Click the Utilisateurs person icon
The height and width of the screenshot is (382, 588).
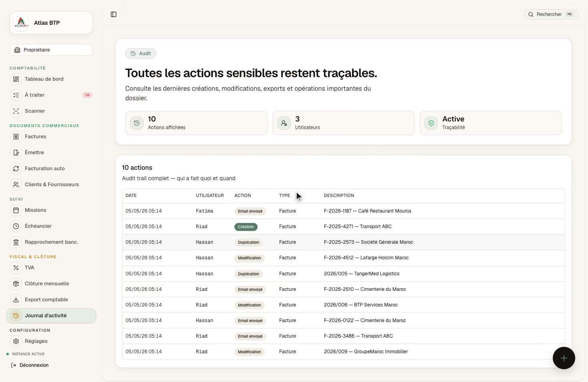tap(284, 123)
